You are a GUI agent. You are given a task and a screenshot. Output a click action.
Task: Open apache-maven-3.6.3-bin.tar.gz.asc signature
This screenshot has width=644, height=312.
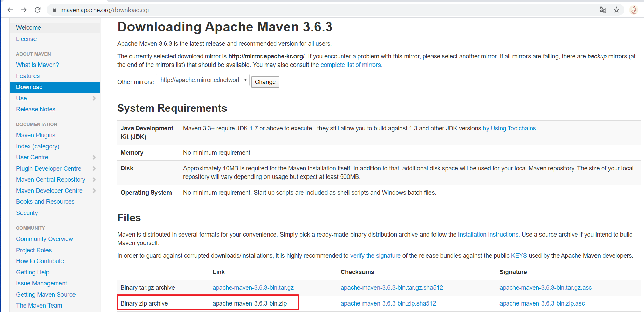(546, 288)
